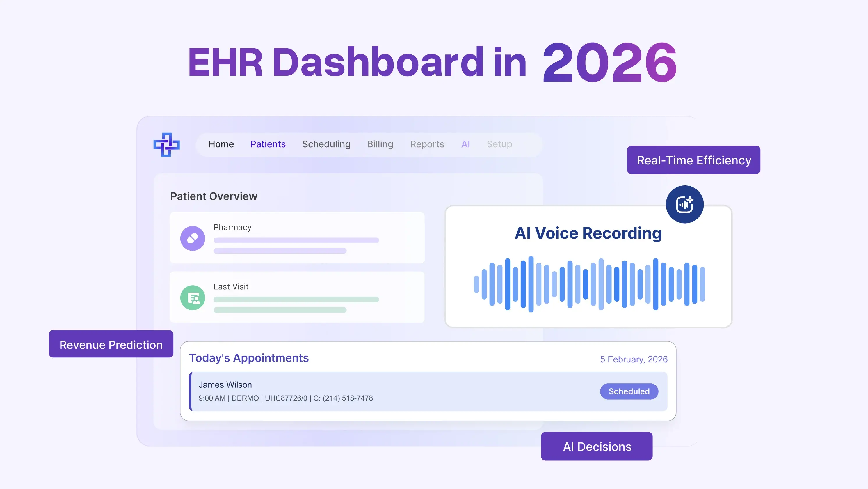Click the date 5 February, 2026
868x489 pixels.
click(x=633, y=359)
